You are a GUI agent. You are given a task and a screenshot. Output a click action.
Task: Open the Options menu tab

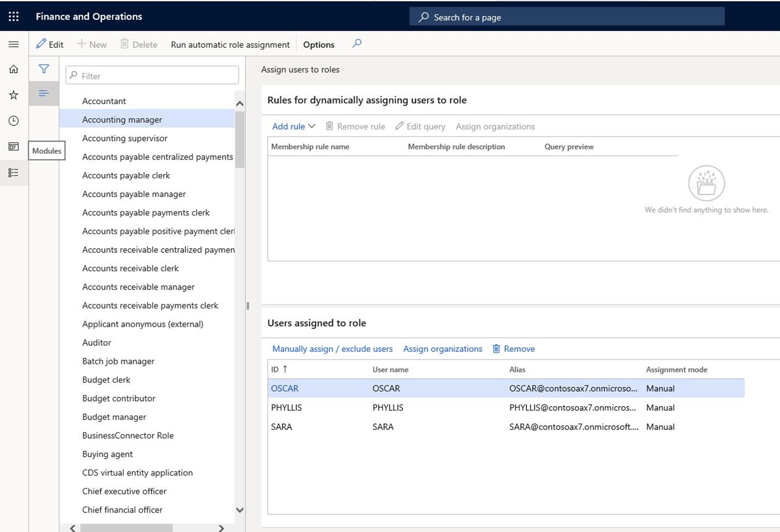click(318, 45)
